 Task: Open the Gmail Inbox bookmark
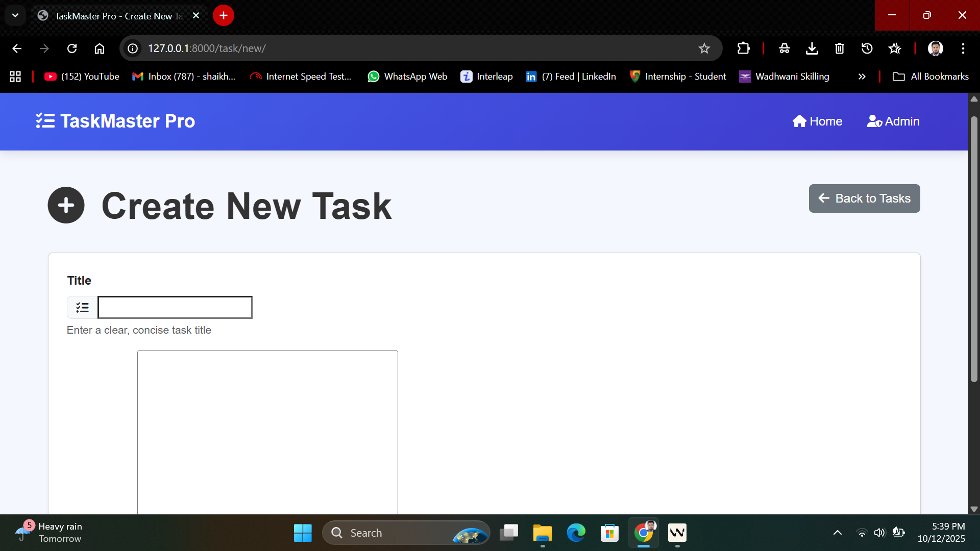tap(184, 77)
